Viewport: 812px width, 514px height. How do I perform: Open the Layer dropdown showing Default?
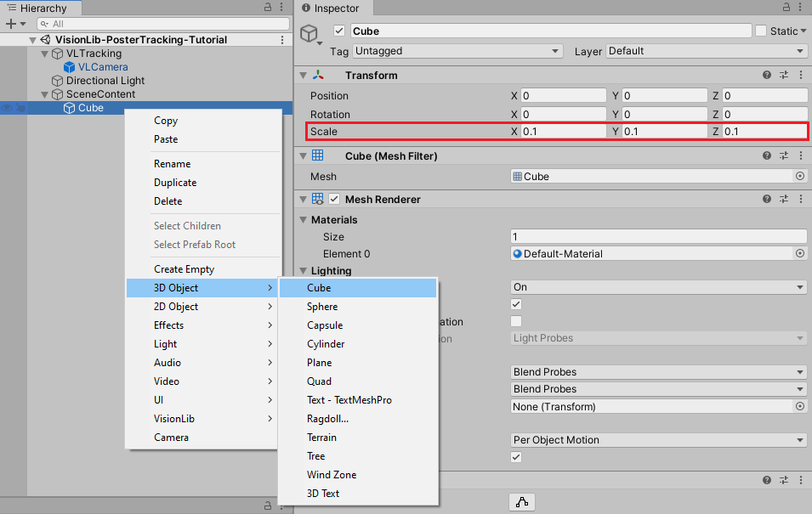coord(705,51)
